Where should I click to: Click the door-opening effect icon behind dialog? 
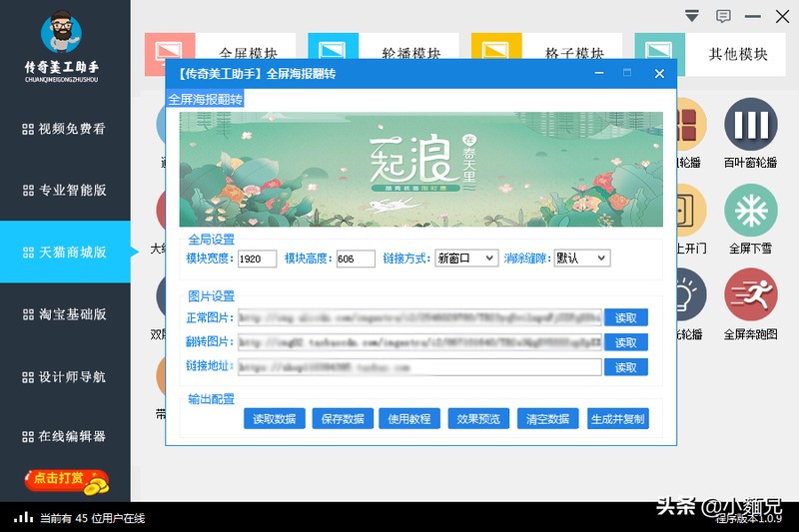point(691,211)
